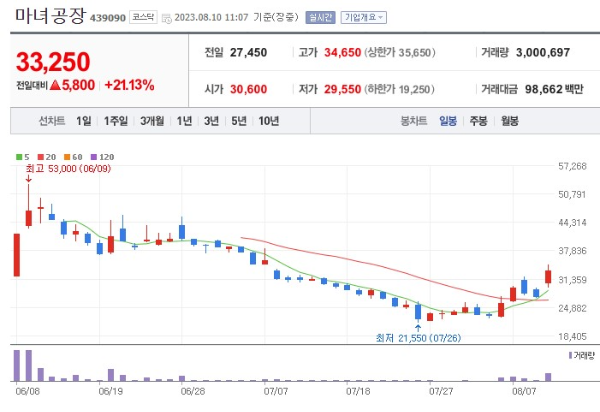This screenshot has width=600, height=412.
Task: Click the red up-triangle change indicator
Action: coord(55,85)
